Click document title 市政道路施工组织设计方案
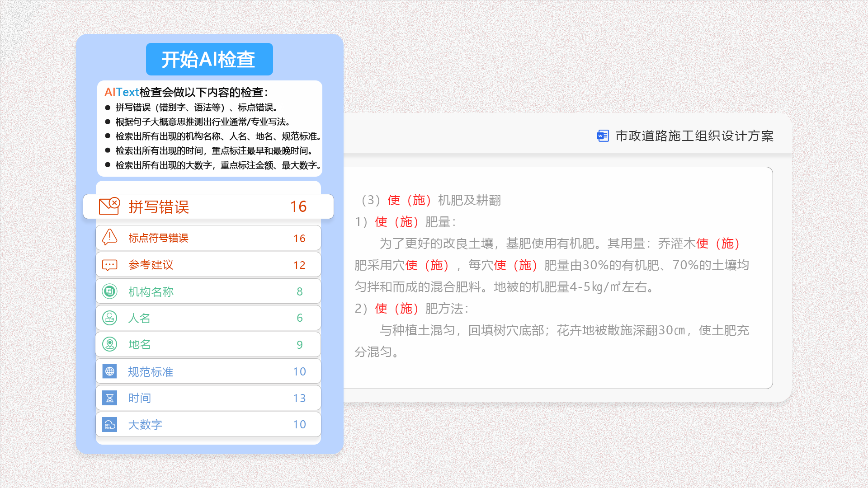This screenshot has height=488, width=868. (x=694, y=136)
